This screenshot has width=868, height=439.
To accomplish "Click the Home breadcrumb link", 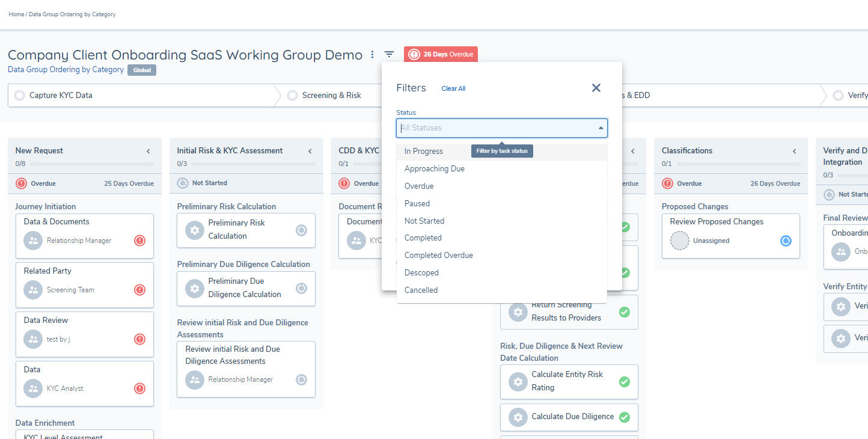I will click(x=16, y=14).
